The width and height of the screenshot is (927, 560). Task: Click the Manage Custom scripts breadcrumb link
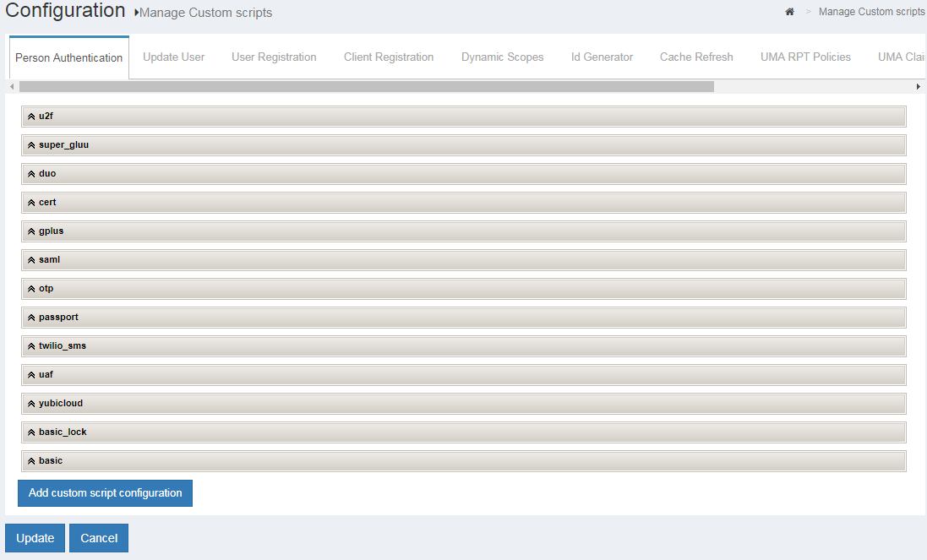click(x=871, y=12)
